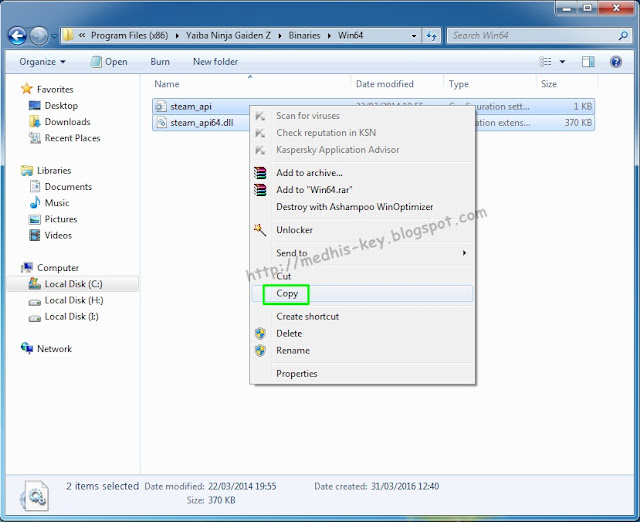The image size is (640, 522).
Task: Go forward using the Forward arrow button
Action: point(39,36)
